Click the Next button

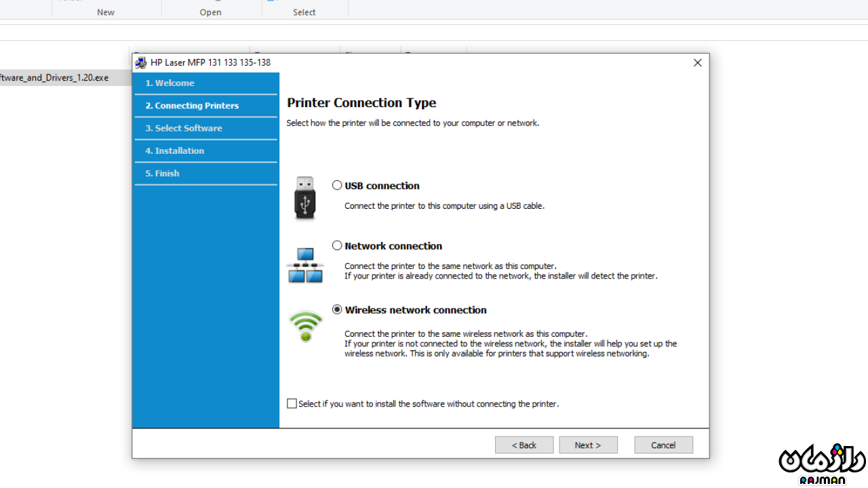pos(588,445)
